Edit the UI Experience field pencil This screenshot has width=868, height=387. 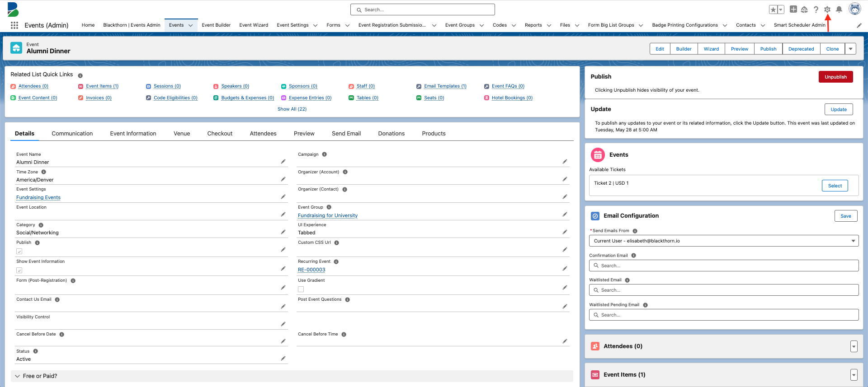(565, 232)
